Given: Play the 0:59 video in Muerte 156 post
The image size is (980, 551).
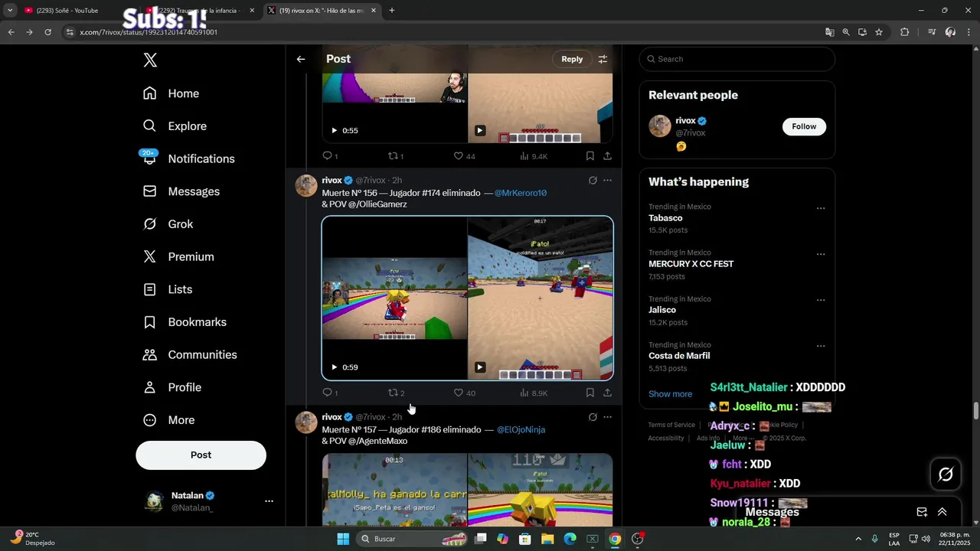Looking at the screenshot, I should (x=334, y=367).
